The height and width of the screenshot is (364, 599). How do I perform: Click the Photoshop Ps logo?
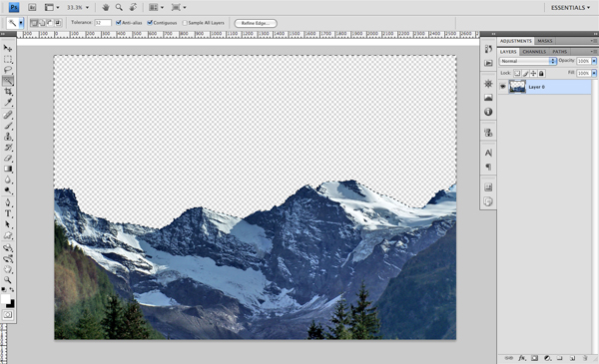tap(14, 7)
